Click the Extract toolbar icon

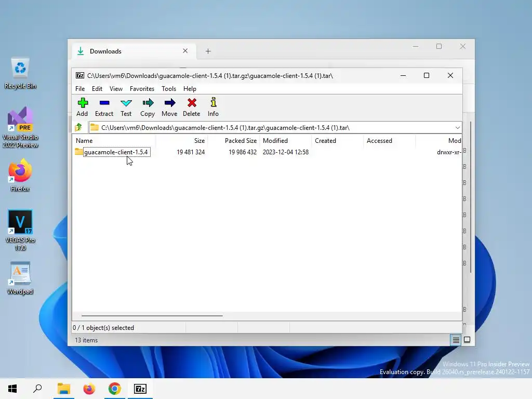click(104, 103)
